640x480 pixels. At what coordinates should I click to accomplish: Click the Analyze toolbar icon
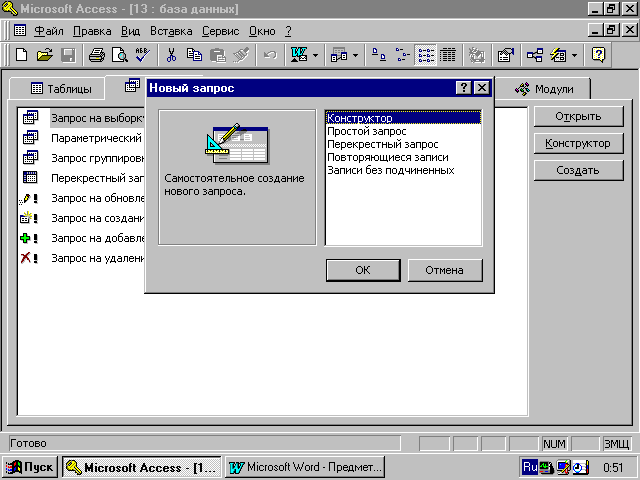(339, 55)
